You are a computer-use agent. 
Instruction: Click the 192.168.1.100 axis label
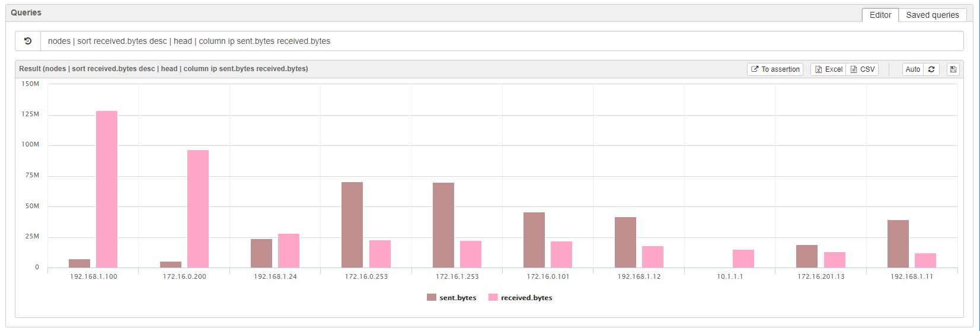click(94, 276)
